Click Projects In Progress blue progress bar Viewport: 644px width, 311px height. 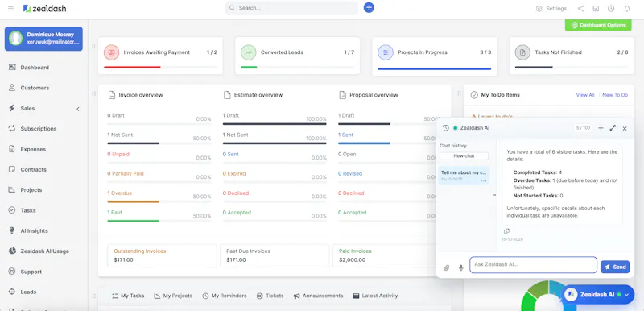(x=435, y=69)
